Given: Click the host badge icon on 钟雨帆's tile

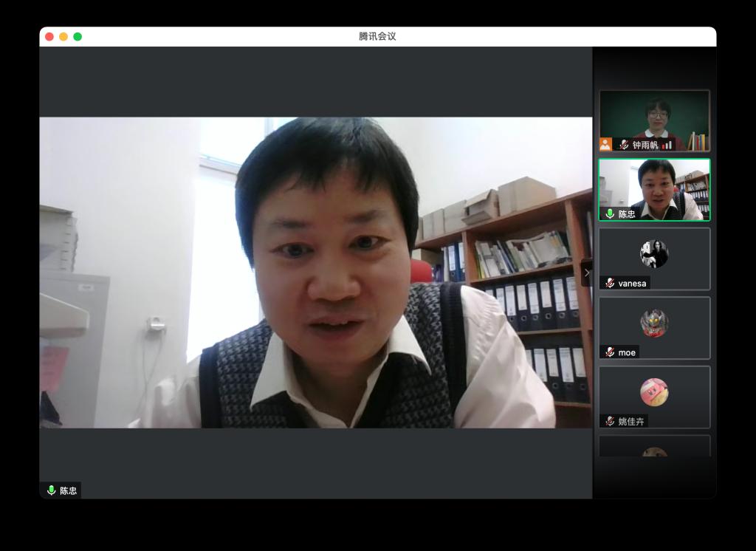Looking at the screenshot, I should click(x=605, y=144).
